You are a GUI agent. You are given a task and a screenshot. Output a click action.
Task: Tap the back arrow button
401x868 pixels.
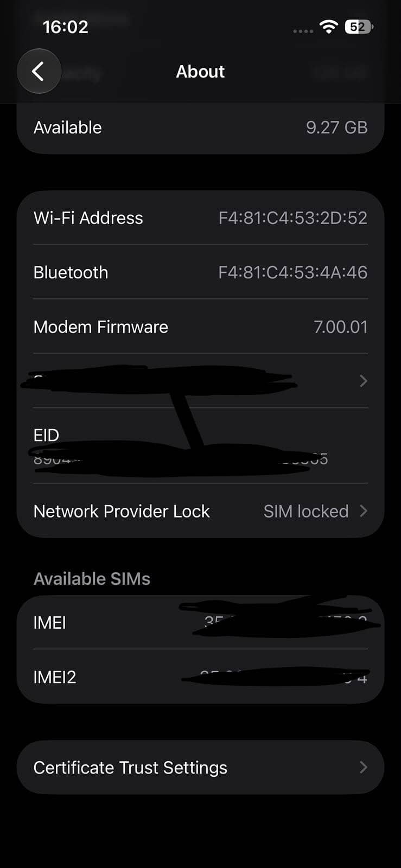click(x=39, y=71)
